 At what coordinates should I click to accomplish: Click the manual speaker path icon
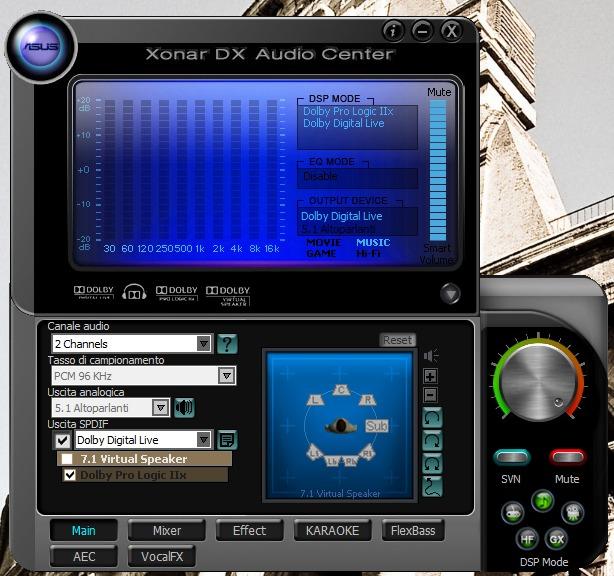[433, 486]
